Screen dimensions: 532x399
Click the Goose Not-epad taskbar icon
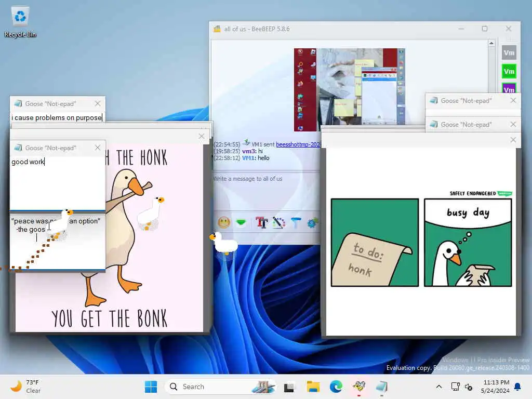pos(382,387)
